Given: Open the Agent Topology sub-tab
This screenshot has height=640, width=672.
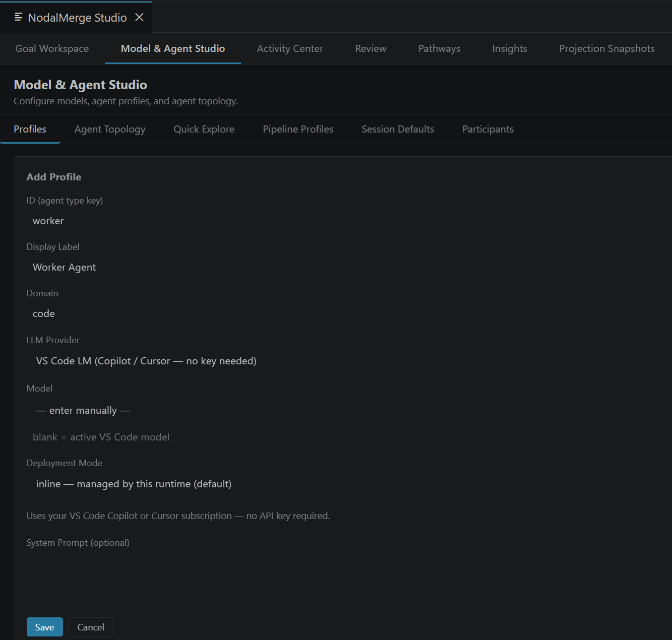Looking at the screenshot, I should 110,129.
